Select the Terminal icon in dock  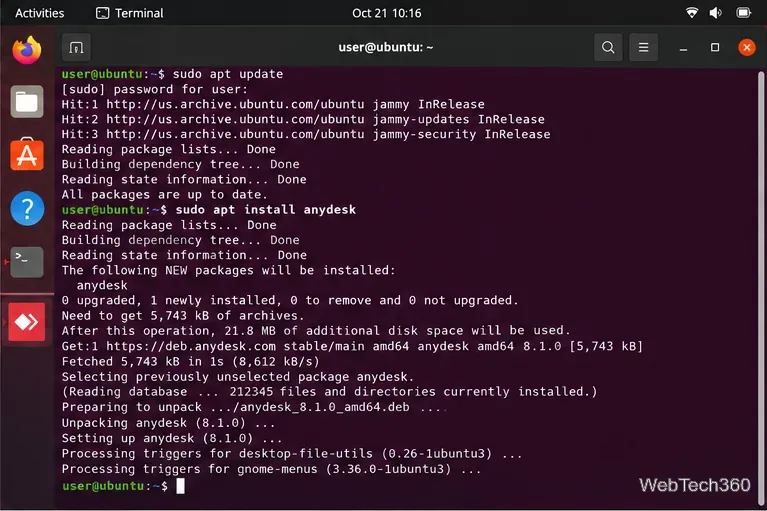(27, 262)
